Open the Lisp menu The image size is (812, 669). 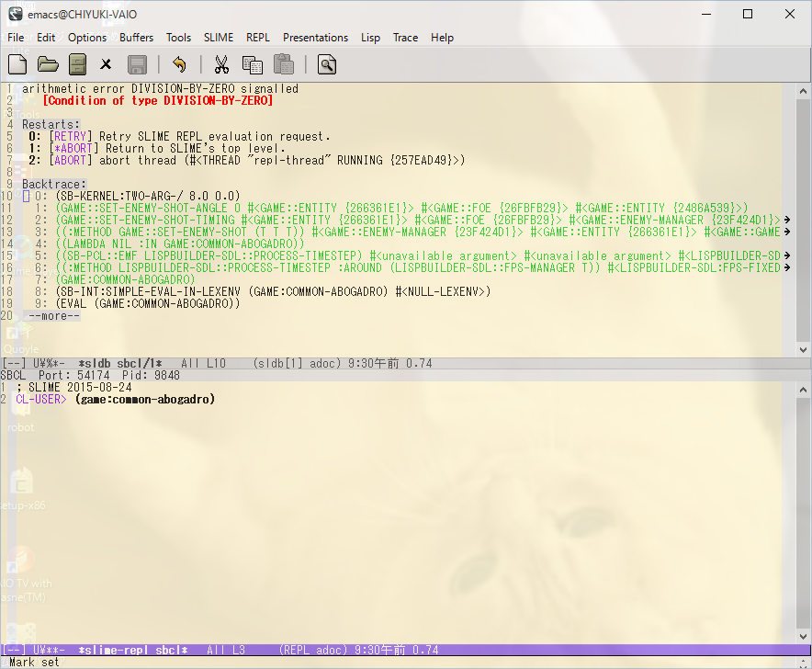point(370,38)
